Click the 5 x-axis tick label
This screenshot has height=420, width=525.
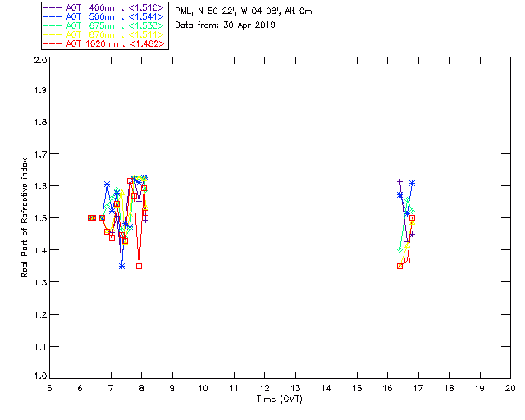pos(49,388)
